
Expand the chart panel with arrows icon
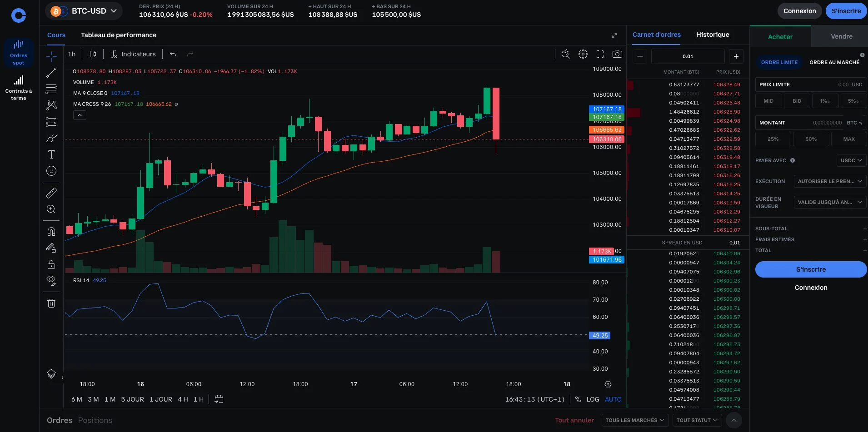pyautogui.click(x=614, y=35)
